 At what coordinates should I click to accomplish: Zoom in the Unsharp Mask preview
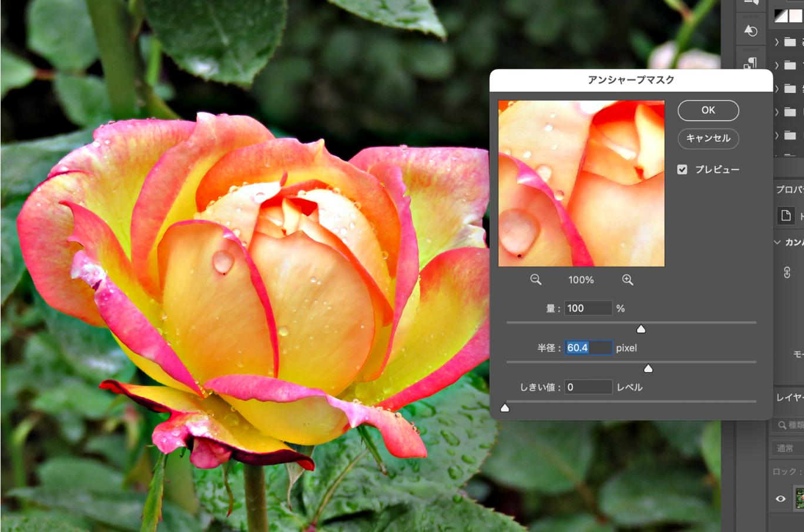point(628,280)
